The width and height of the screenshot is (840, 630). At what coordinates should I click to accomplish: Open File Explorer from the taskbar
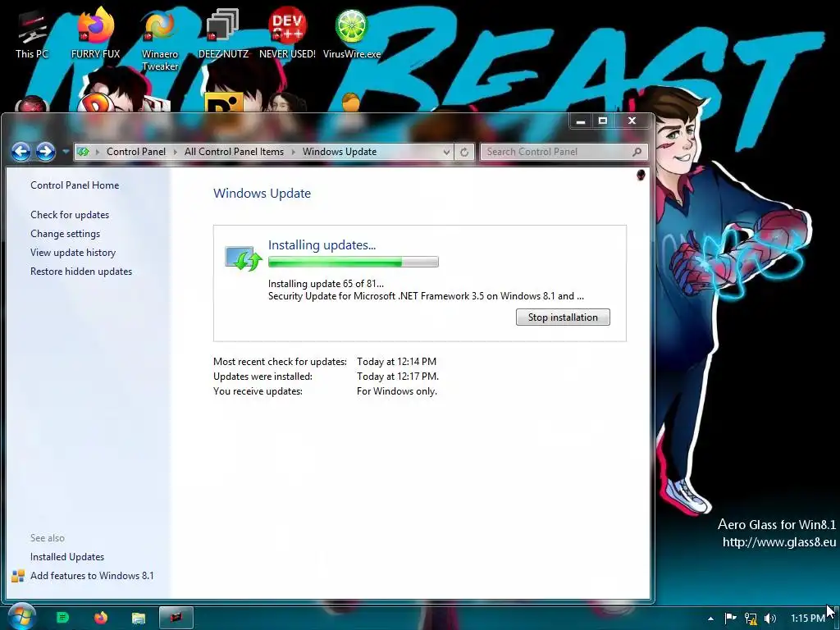tap(138, 619)
